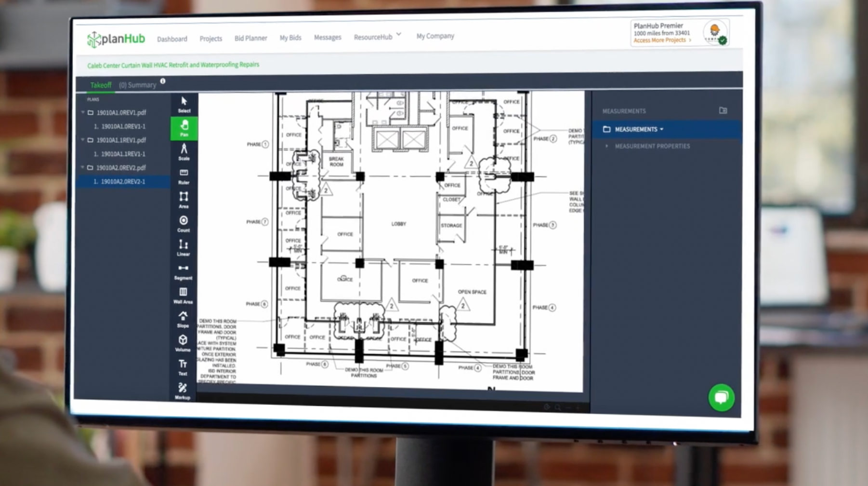
Task: Open the Caleb Center project title link
Action: click(x=172, y=64)
